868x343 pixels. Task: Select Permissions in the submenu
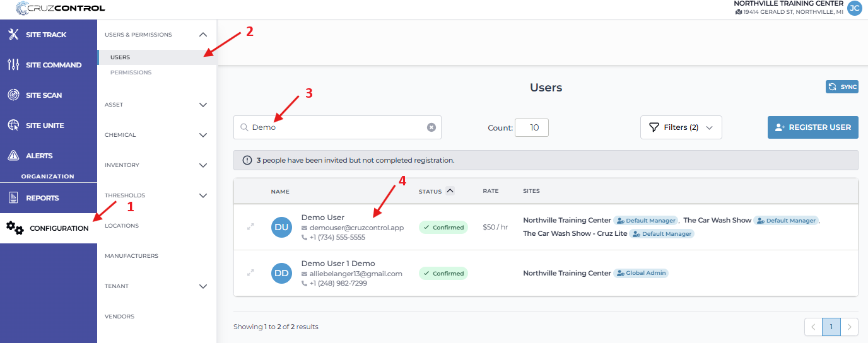click(131, 73)
